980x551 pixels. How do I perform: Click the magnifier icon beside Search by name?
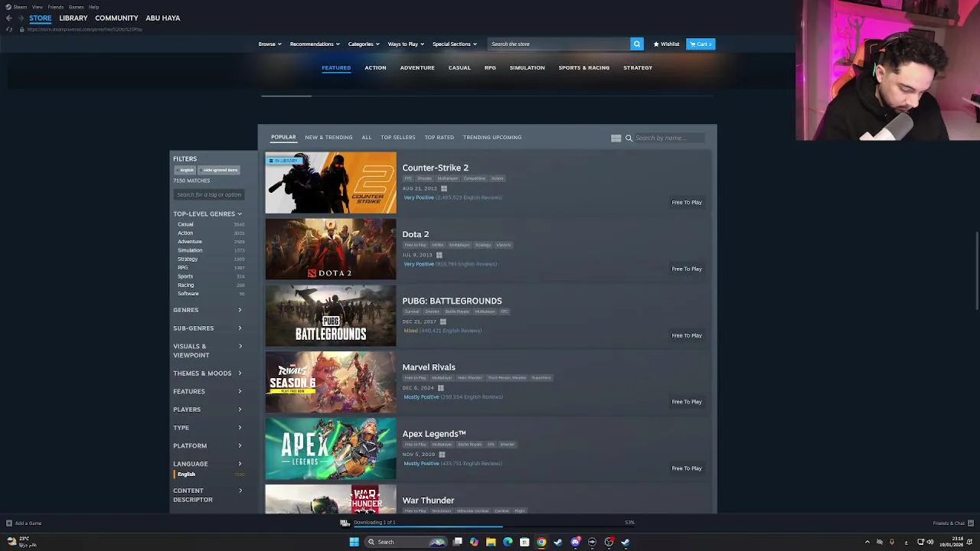click(629, 138)
